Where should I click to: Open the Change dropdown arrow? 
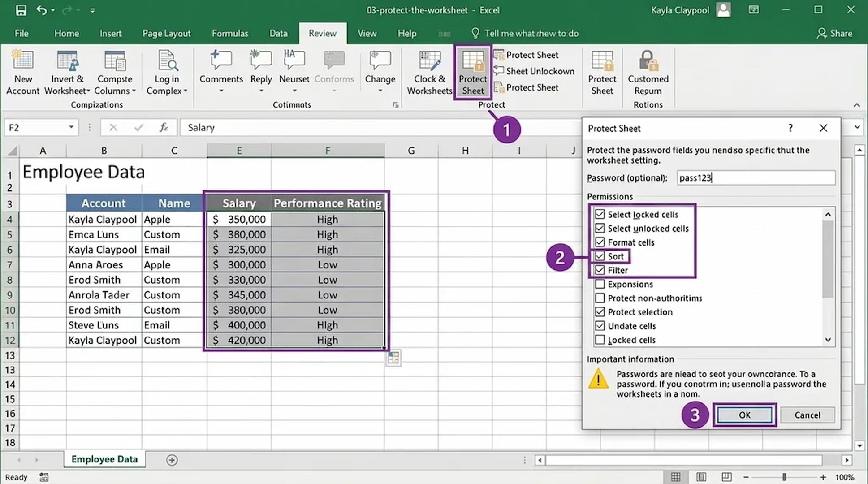(380, 91)
